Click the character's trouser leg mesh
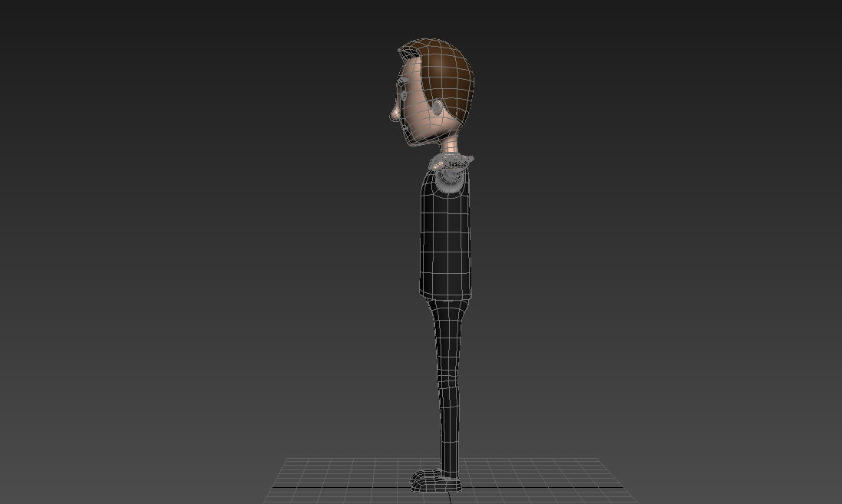The width and height of the screenshot is (842, 504). pyautogui.click(x=449, y=387)
